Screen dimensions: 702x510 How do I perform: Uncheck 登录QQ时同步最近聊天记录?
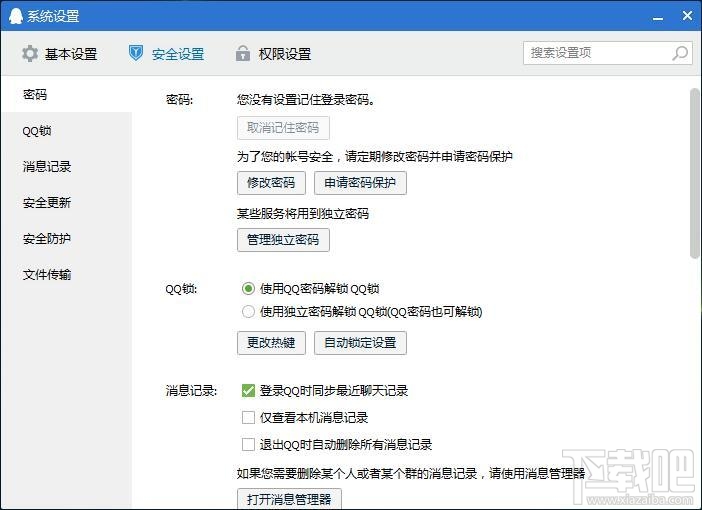tap(248, 390)
